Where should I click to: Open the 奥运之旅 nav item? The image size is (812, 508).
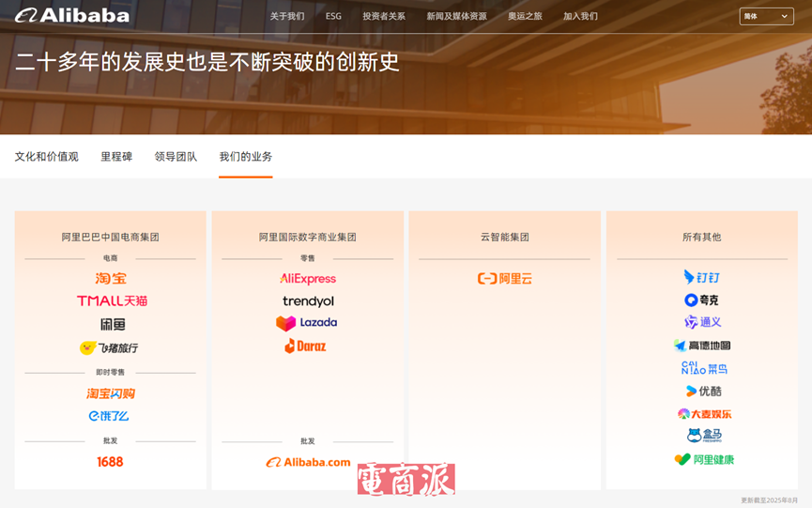(x=525, y=16)
